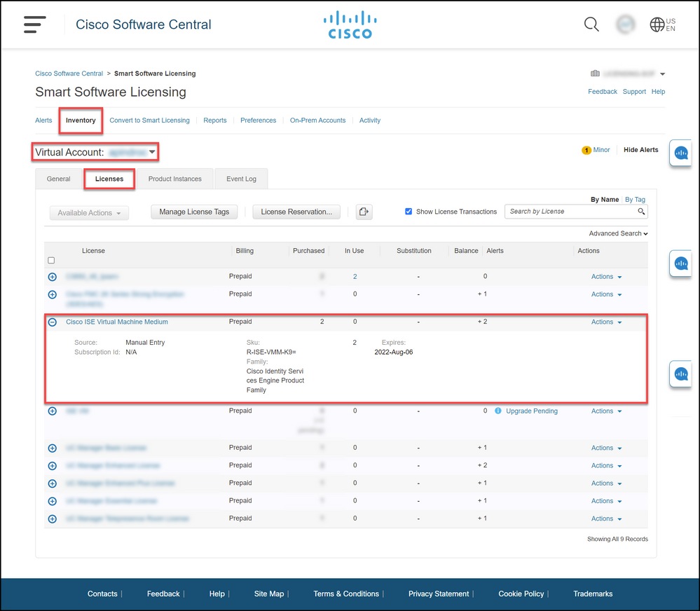This screenshot has width=700, height=611.
Task: Open the bottom chat assistant bubble
Action: point(681,373)
